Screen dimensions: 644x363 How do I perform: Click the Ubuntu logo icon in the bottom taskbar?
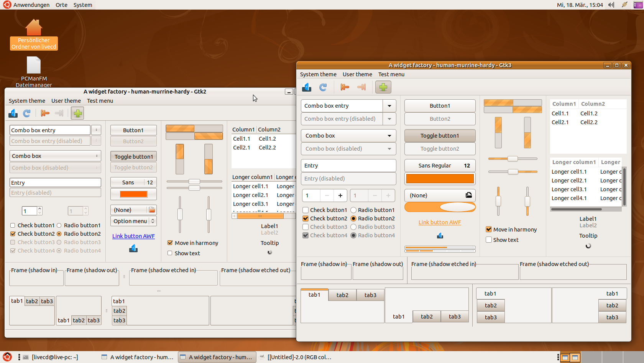click(7, 357)
